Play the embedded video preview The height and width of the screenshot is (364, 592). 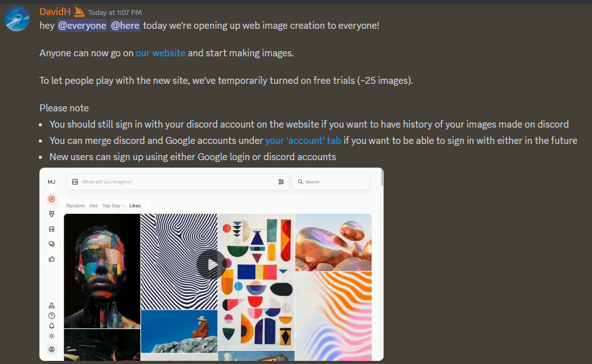click(x=212, y=265)
